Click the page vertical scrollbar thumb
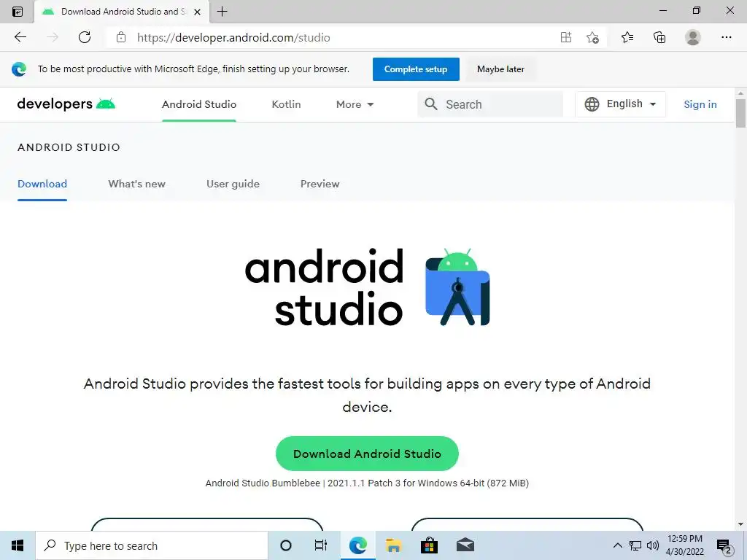 click(x=740, y=113)
